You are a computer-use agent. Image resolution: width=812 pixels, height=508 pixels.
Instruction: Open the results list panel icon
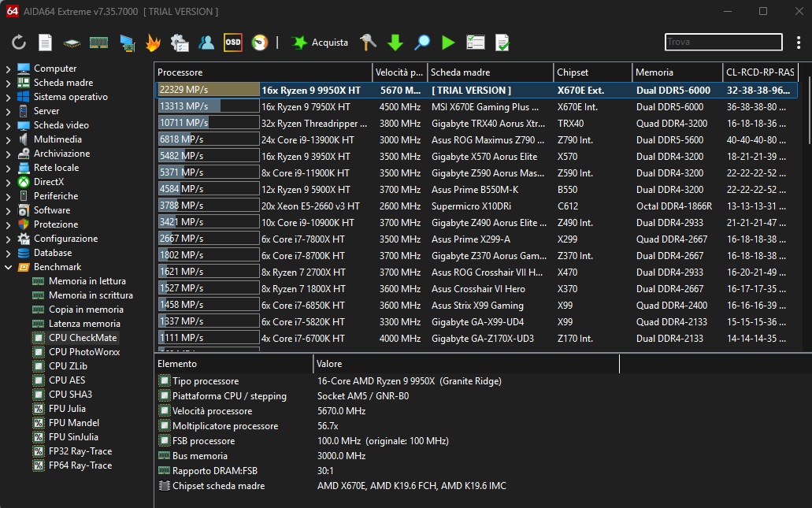476,43
